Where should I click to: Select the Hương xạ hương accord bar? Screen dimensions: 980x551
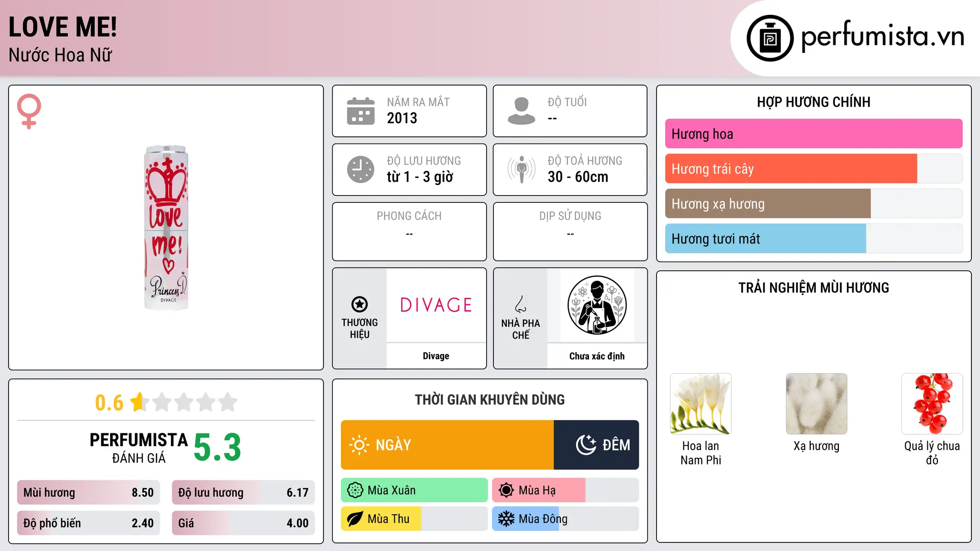(x=813, y=204)
